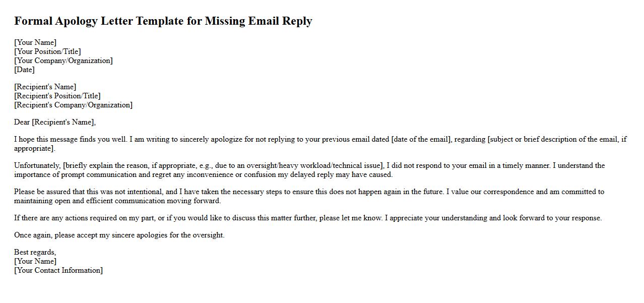Click the [date of the email] placeholder
644x303 pixels.
(421, 139)
